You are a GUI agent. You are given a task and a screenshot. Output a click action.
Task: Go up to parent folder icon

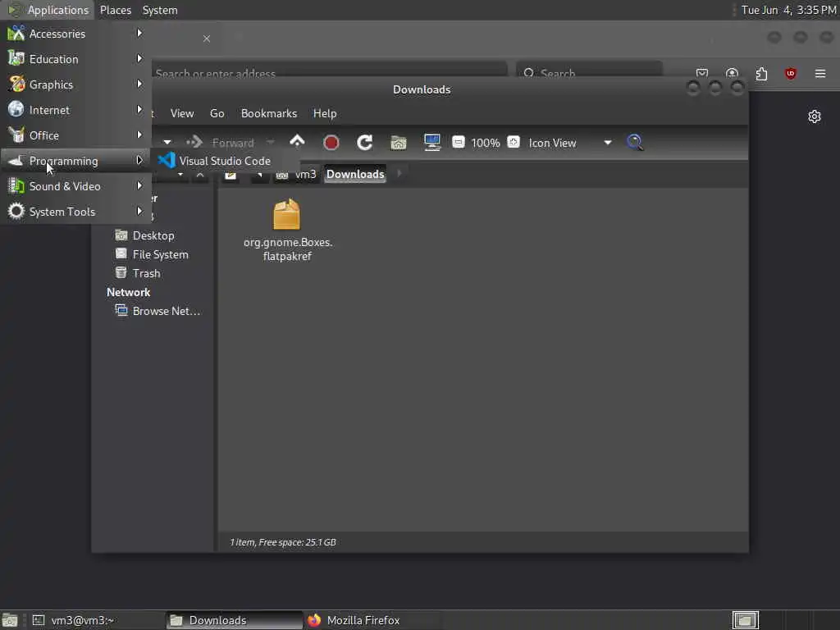[x=297, y=142]
